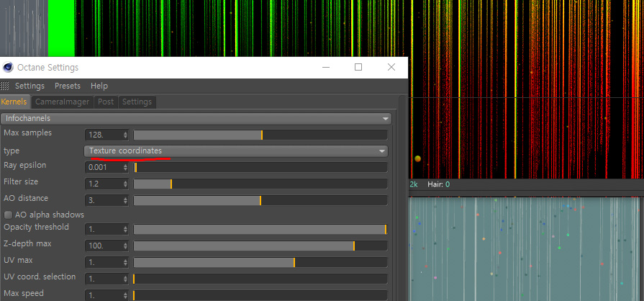The width and height of the screenshot is (644, 301).
Task: Set the Filter size slider
Action: point(260,184)
